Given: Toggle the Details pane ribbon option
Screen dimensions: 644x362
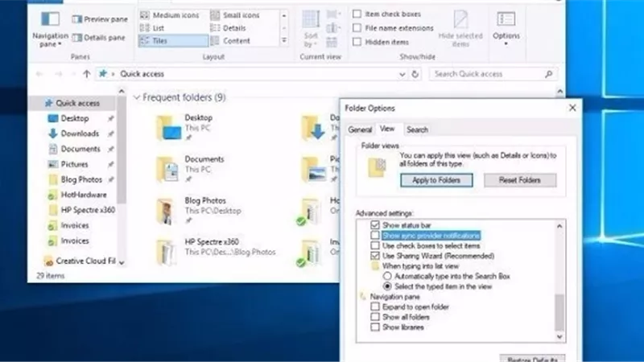Looking at the screenshot, I should 98,38.
